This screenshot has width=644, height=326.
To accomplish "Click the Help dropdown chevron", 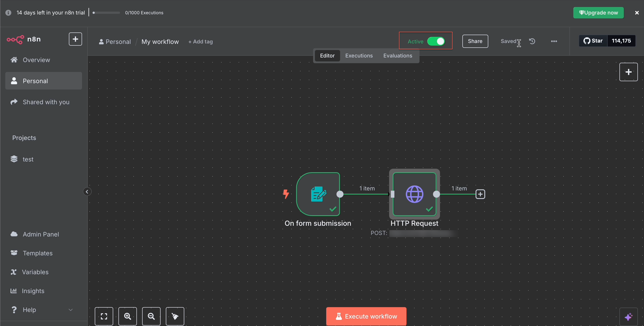I will click(x=70, y=310).
